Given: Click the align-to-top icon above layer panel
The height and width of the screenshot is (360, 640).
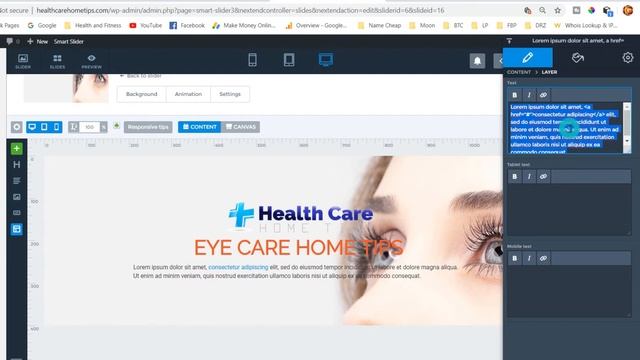Looking at the screenshot, I should 509,41.
